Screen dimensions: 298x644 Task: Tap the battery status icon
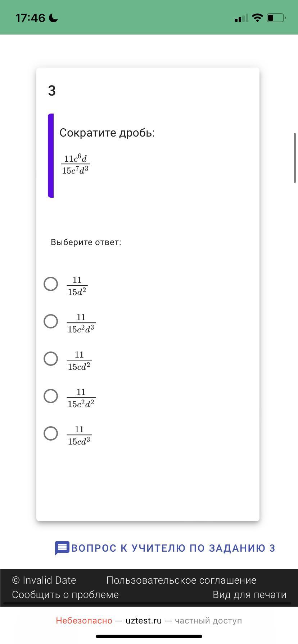click(276, 18)
